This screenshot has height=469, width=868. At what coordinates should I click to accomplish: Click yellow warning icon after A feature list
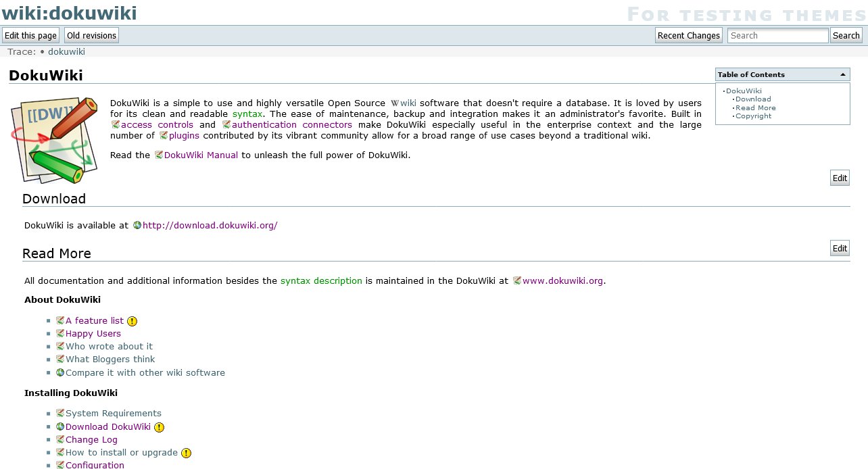[x=132, y=322]
